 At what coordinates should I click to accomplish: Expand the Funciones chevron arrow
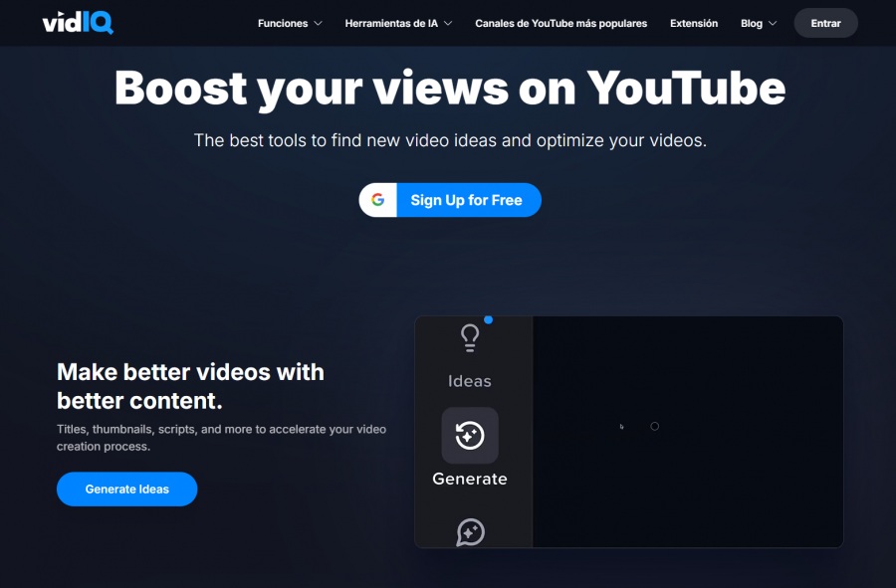pos(318,23)
